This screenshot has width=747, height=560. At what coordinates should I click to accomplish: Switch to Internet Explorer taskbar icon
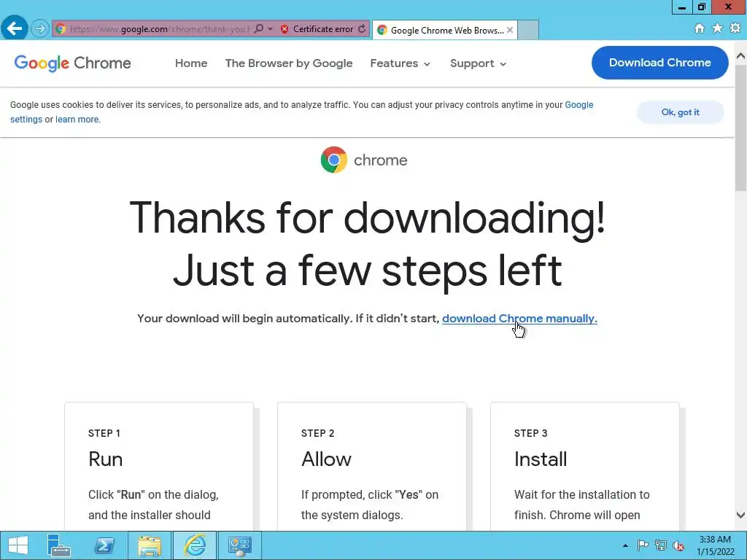[195, 545]
